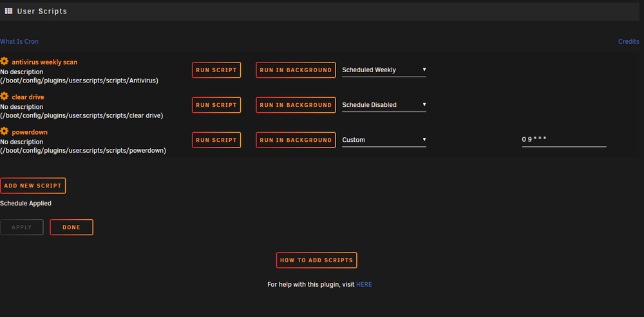The width and height of the screenshot is (644, 317).
Task: Visit the plugin help HERE link
Action: (x=364, y=284)
